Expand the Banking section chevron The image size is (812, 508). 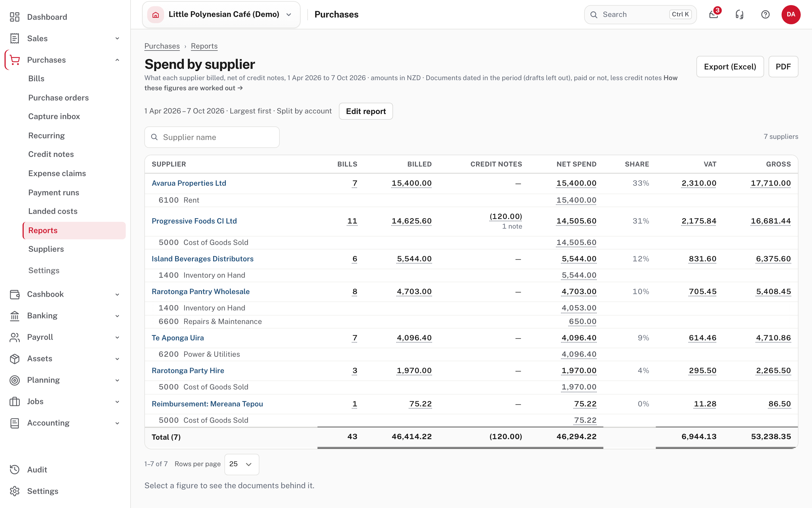click(118, 316)
